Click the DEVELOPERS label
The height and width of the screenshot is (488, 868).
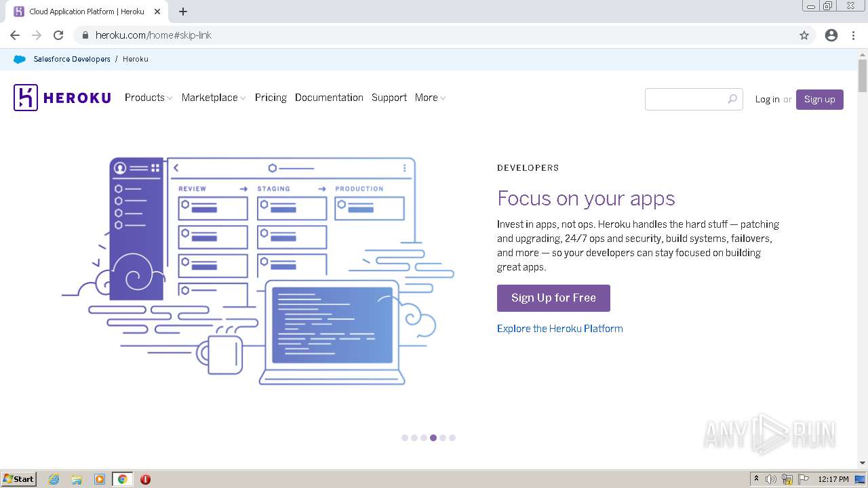pos(528,168)
